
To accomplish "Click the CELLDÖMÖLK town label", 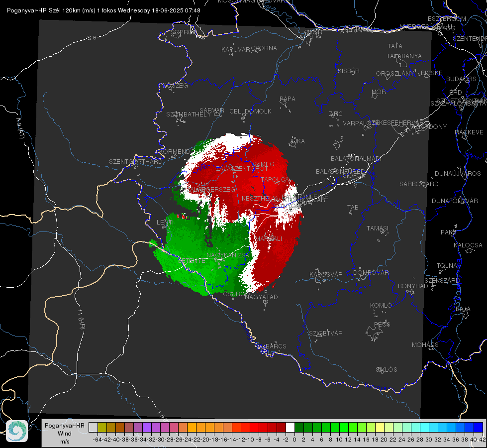I will tap(250, 112).
